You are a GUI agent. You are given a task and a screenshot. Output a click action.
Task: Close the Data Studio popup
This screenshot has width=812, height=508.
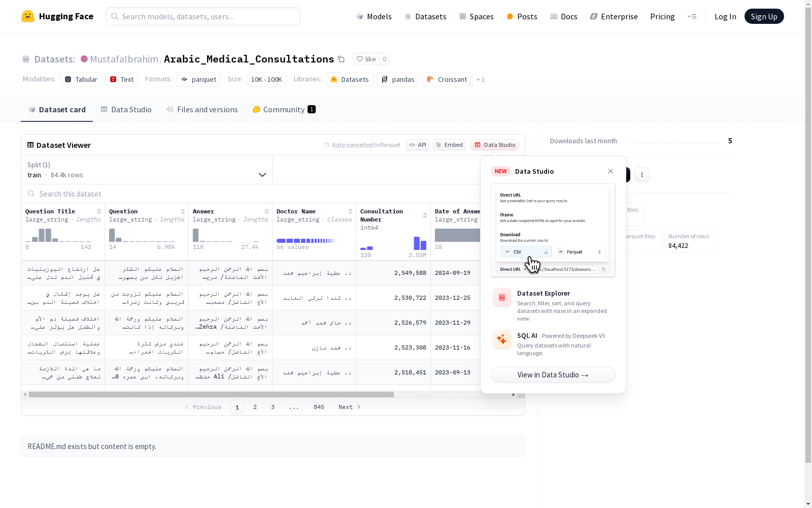tap(611, 171)
